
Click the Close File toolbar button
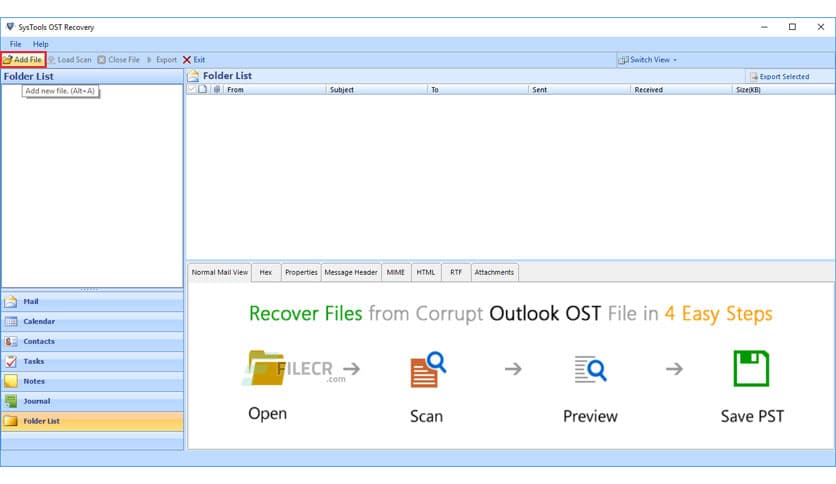point(119,60)
